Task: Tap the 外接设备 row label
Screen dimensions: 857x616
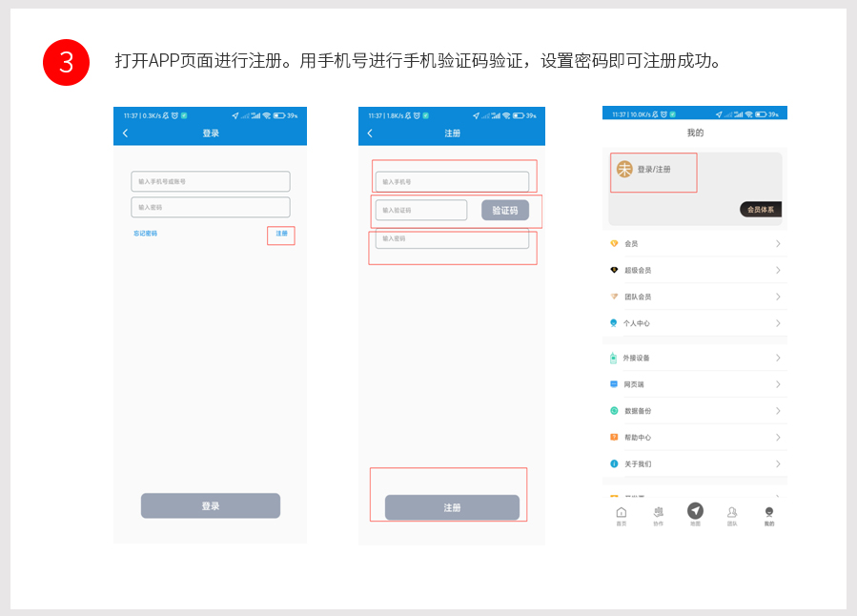Action: (x=636, y=358)
